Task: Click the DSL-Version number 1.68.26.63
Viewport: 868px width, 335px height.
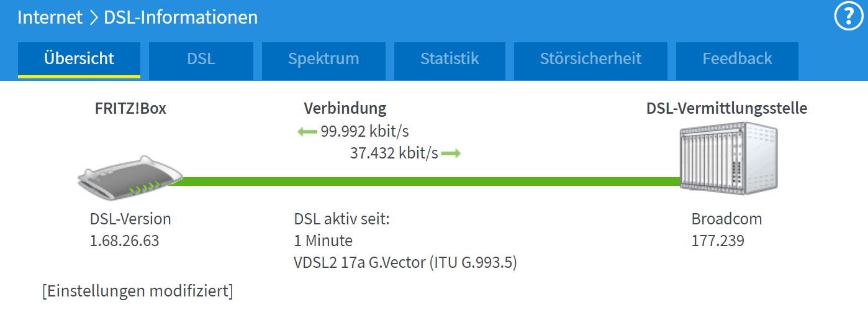Action: [125, 241]
